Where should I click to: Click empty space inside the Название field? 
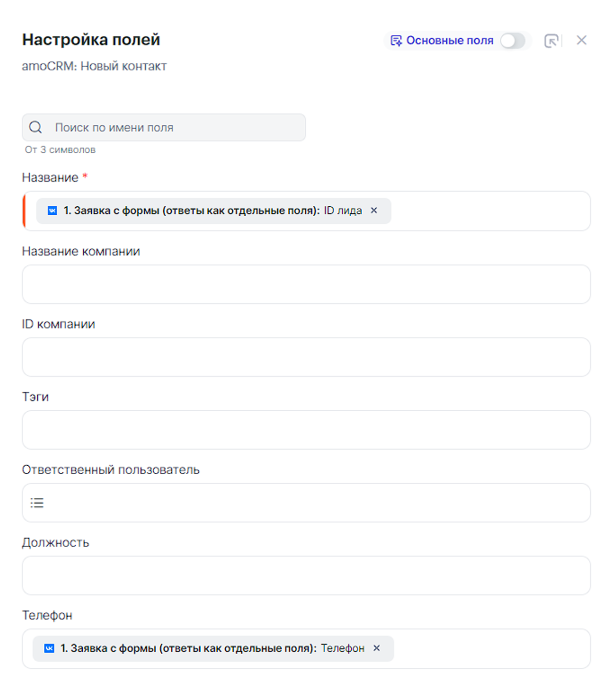pos(489,211)
